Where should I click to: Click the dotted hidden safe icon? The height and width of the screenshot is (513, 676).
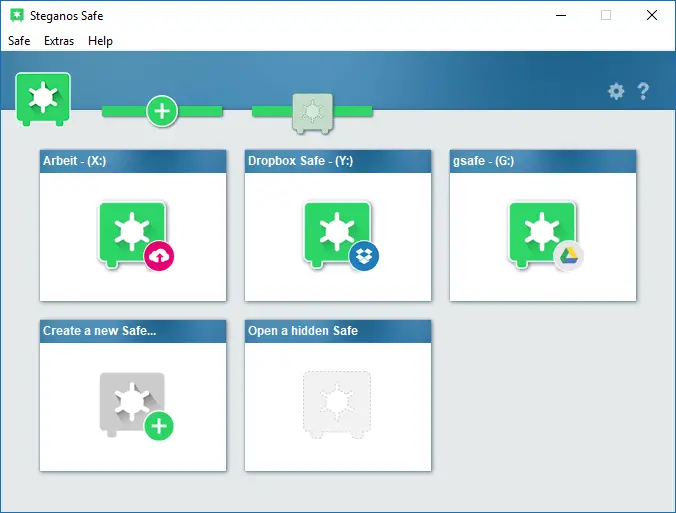click(337, 405)
